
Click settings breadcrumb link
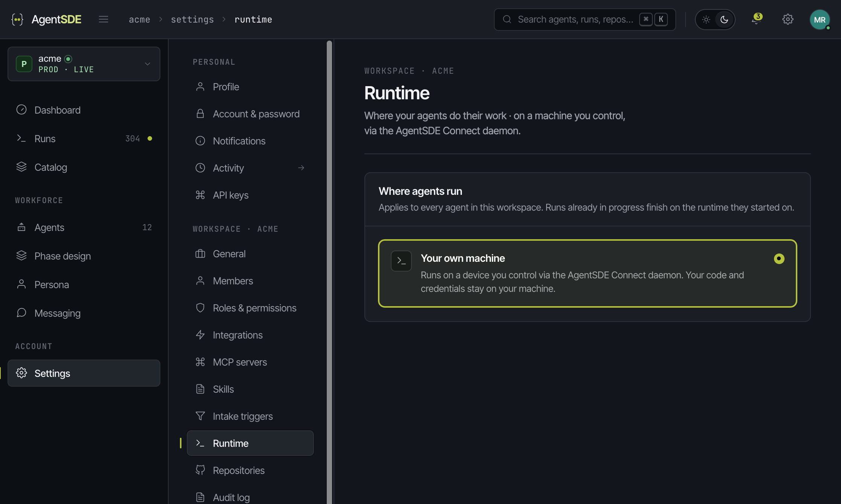[192, 20]
